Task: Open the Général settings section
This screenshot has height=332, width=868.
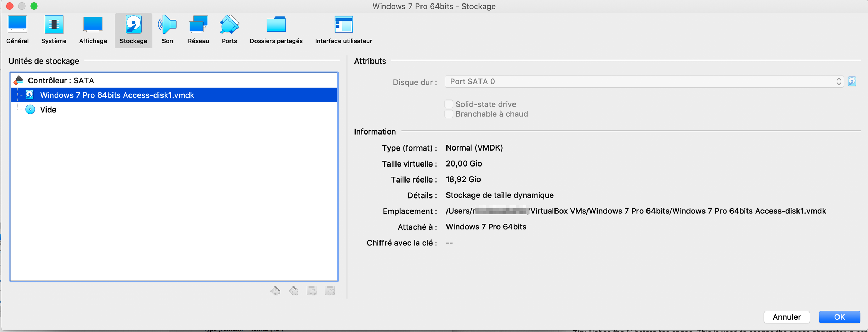Action: coord(17,30)
